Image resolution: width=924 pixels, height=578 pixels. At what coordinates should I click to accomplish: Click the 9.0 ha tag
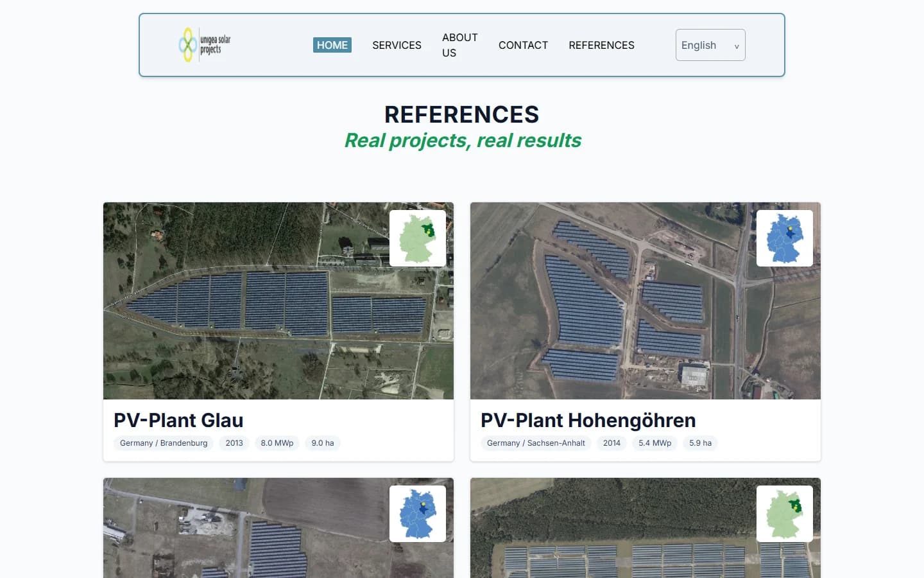click(323, 443)
